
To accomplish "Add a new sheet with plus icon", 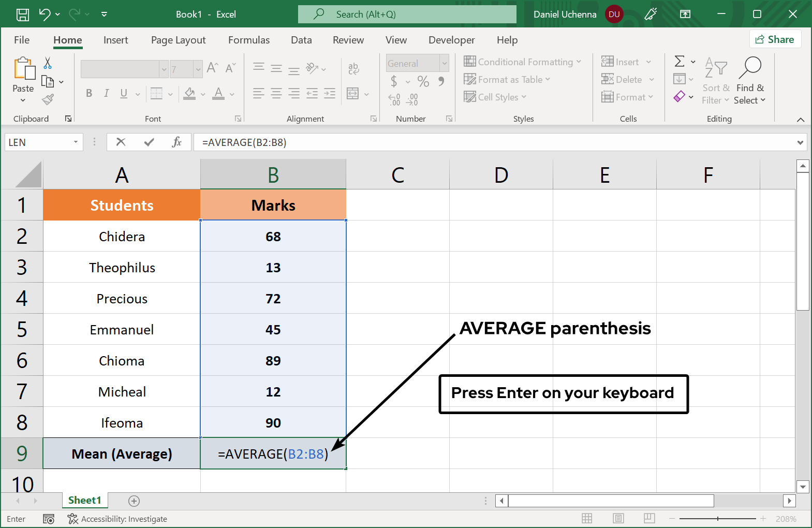I will pos(134,501).
